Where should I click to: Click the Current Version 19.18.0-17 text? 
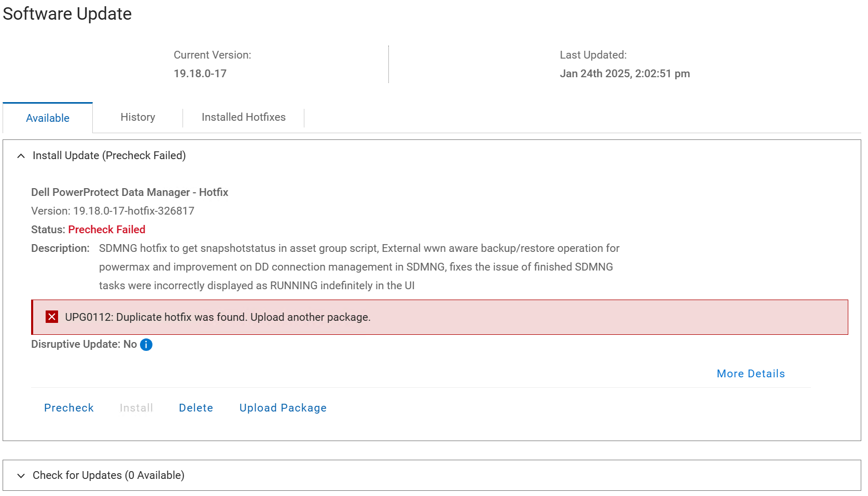click(x=200, y=73)
